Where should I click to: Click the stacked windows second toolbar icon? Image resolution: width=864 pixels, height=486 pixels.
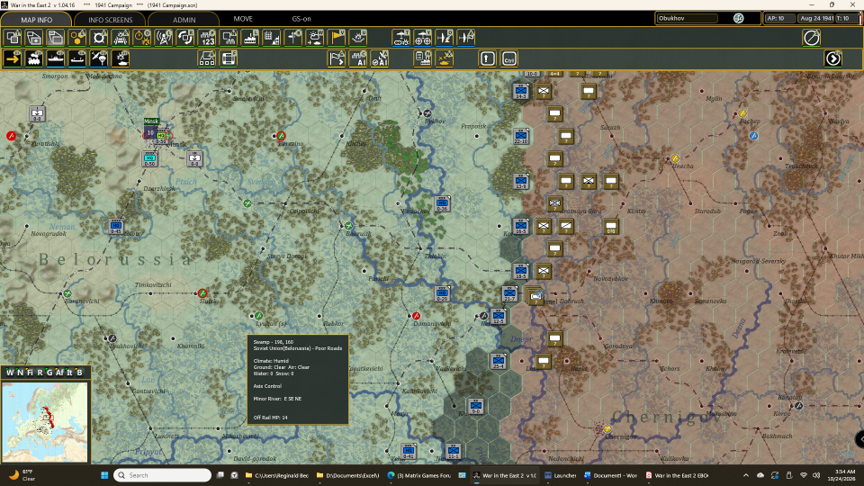coord(34,37)
